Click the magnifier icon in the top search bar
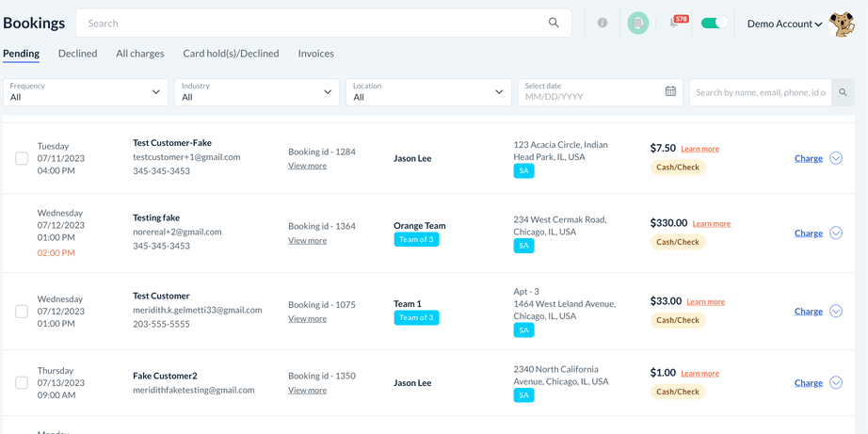 tap(554, 23)
